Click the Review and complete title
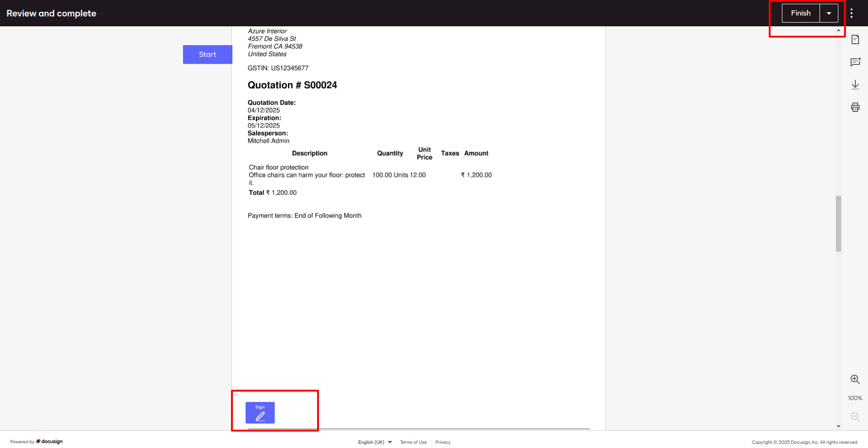 tap(51, 13)
